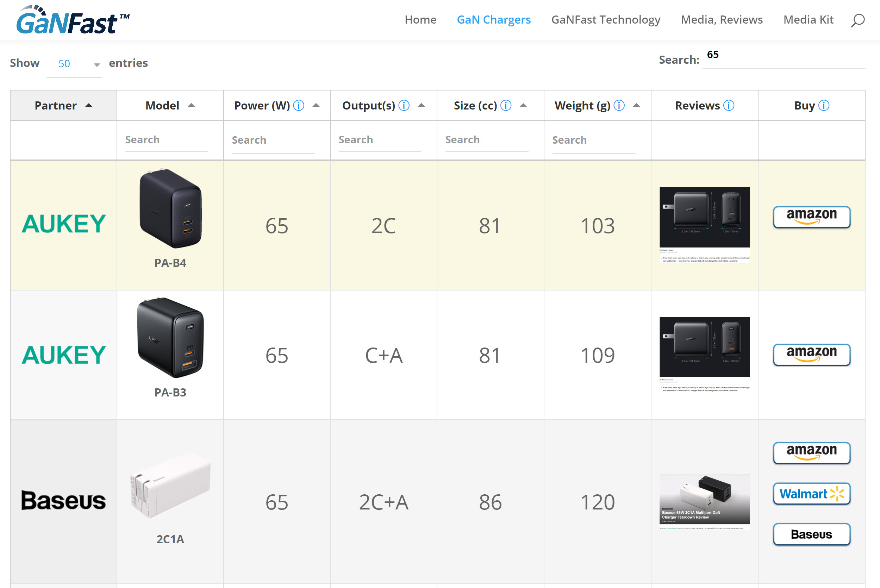This screenshot has width=880, height=588.
Task: Open Baseus 65W teardown review thumbnail
Action: tap(705, 502)
